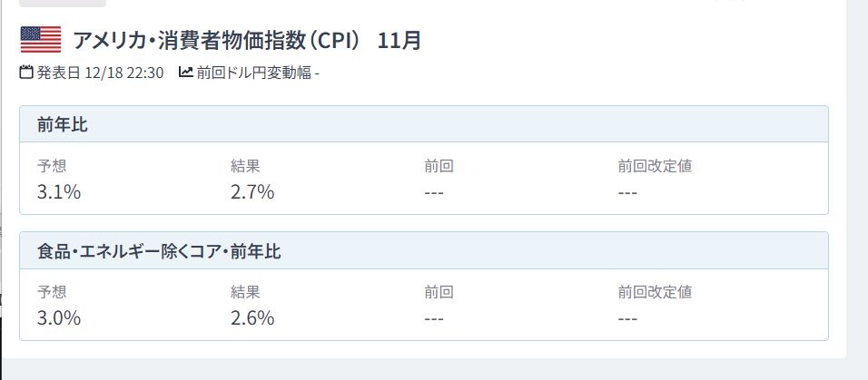This screenshot has height=380, width=868.
Task: Click the gray button above the flag
Action: 63,4
